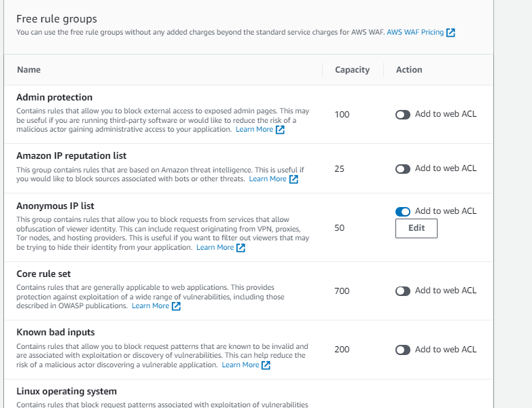The image size is (532, 408).
Task: Click external link icon for Known bad inputs Learn More
Action: point(266,365)
